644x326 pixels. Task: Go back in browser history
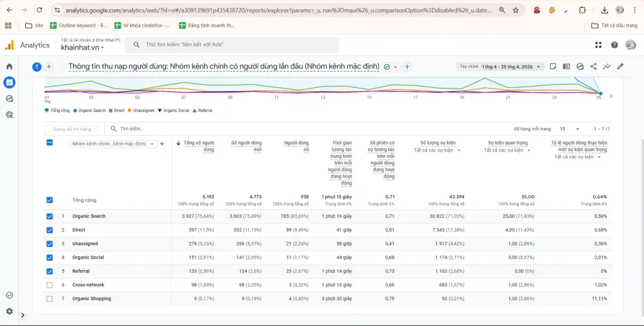point(9,10)
